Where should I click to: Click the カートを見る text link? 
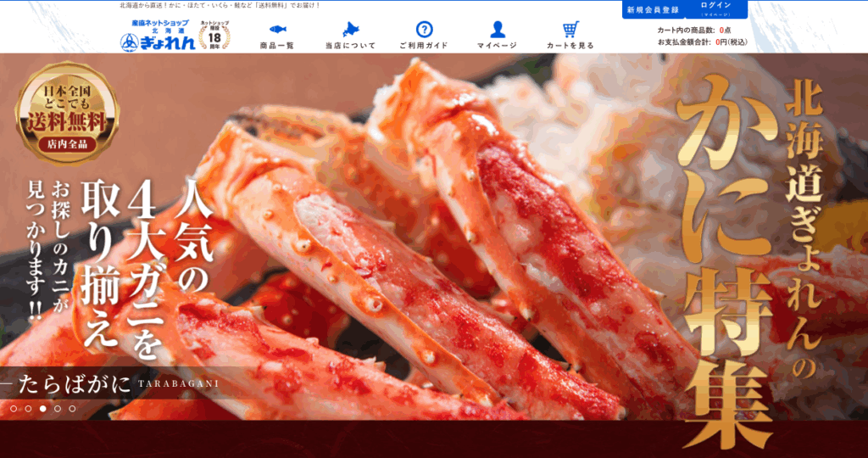(x=570, y=46)
